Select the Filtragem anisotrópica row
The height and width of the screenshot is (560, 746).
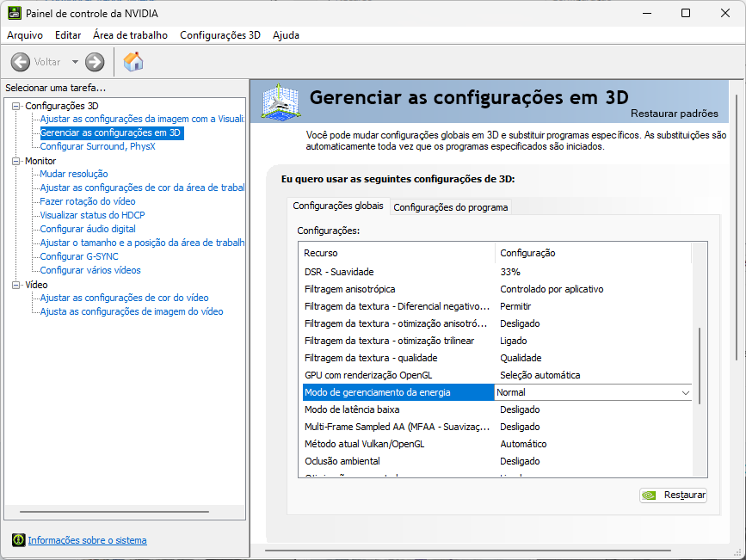[497, 289]
